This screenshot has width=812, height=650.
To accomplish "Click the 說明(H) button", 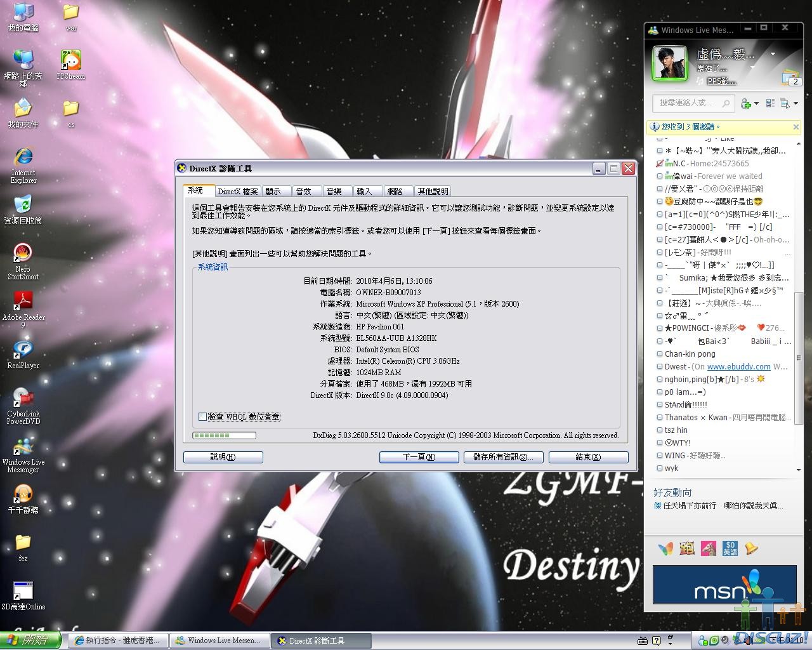I will [223, 457].
